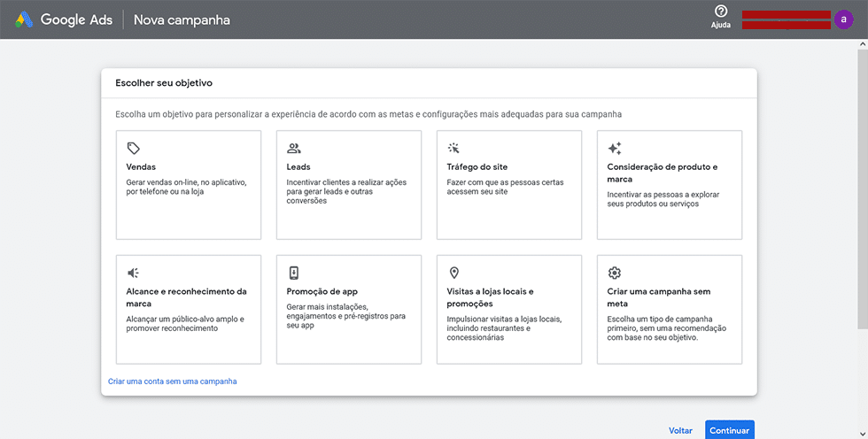Click the Vendas price tag icon
This screenshot has width=868, height=439.
134,148
